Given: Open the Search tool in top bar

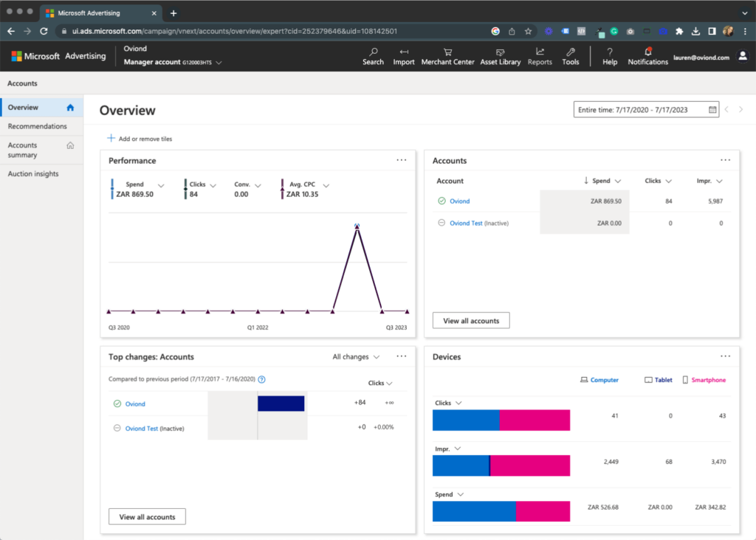Looking at the screenshot, I should 373,56.
